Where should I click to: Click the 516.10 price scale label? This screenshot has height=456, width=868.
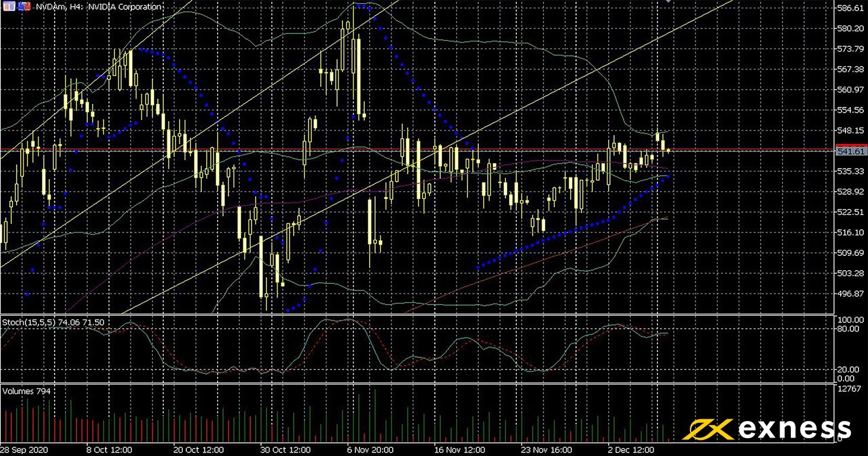click(x=850, y=232)
